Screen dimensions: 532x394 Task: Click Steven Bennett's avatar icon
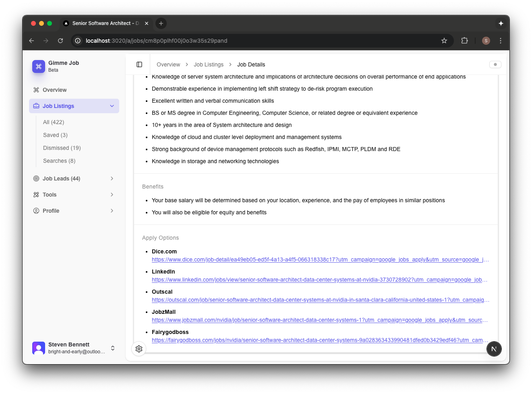tap(39, 348)
